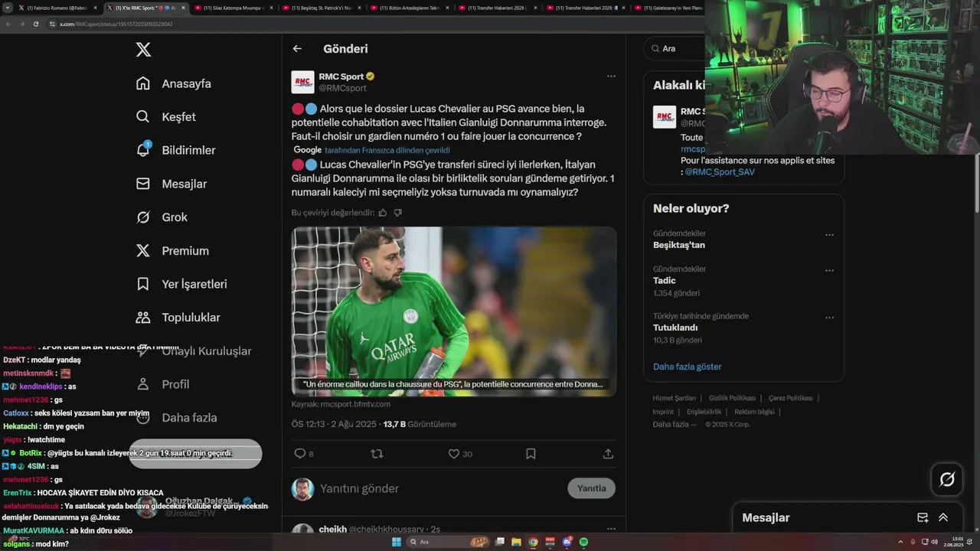Open options for Tutuklandı trend
Viewport: 980px width, 551px height.
point(829,317)
